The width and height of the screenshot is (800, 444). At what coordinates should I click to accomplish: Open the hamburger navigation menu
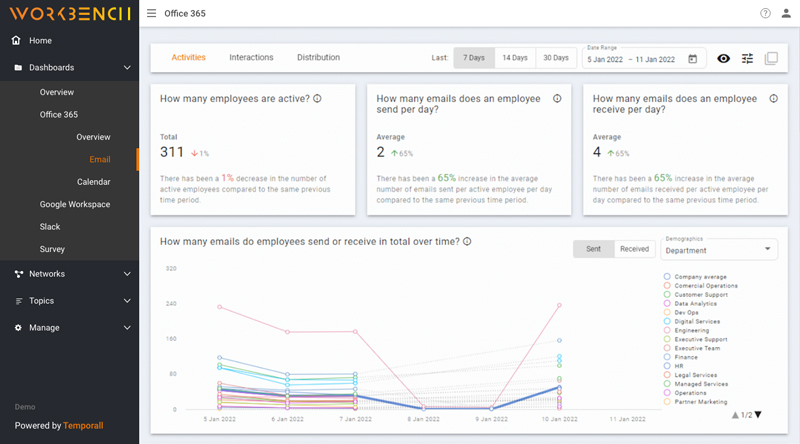point(152,13)
